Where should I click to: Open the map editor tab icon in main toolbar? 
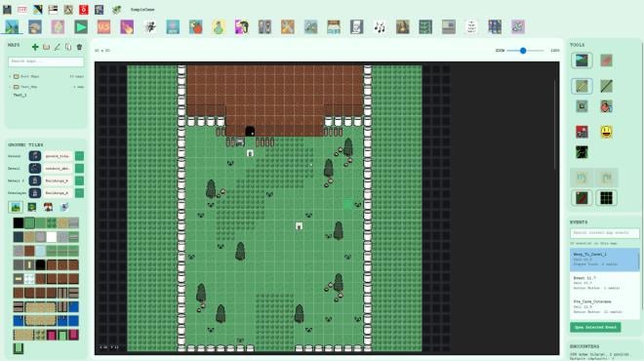12,27
